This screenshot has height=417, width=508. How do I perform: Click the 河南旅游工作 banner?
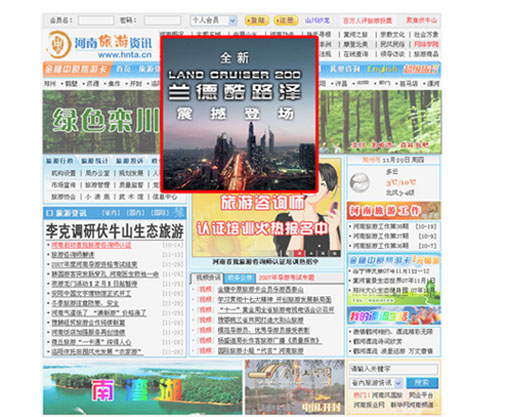pos(394,211)
